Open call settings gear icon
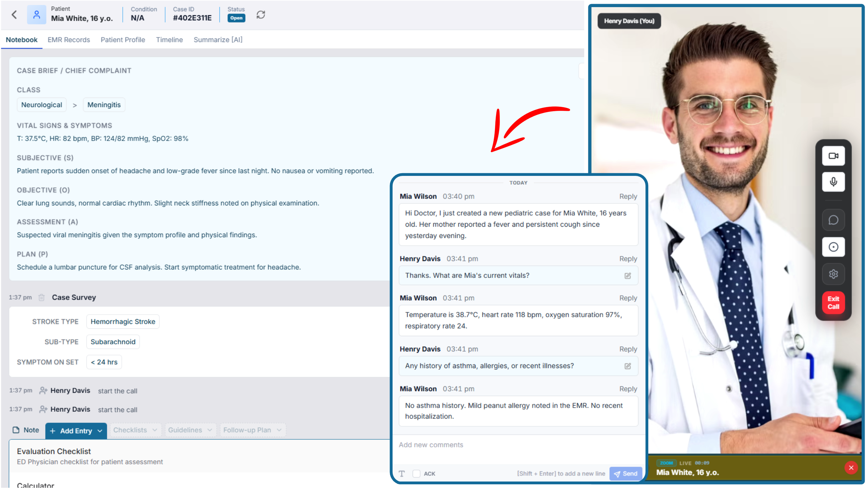 833,274
